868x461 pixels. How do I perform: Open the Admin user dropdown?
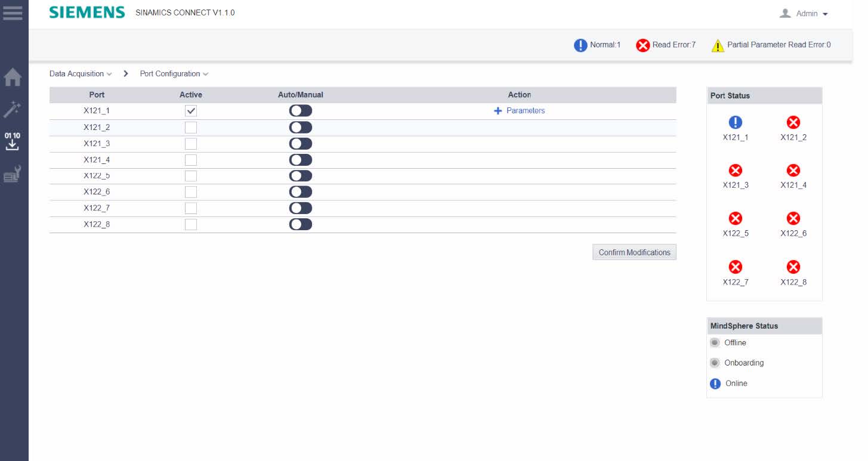(x=804, y=14)
